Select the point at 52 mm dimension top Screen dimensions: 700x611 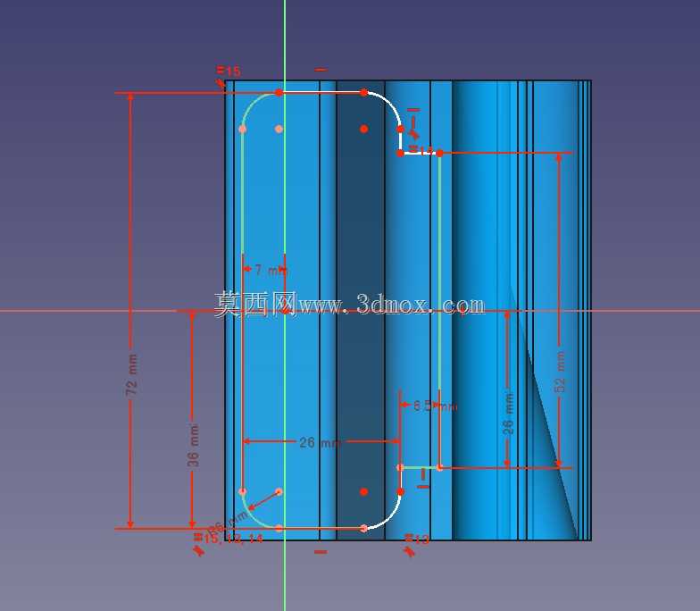click(x=439, y=154)
